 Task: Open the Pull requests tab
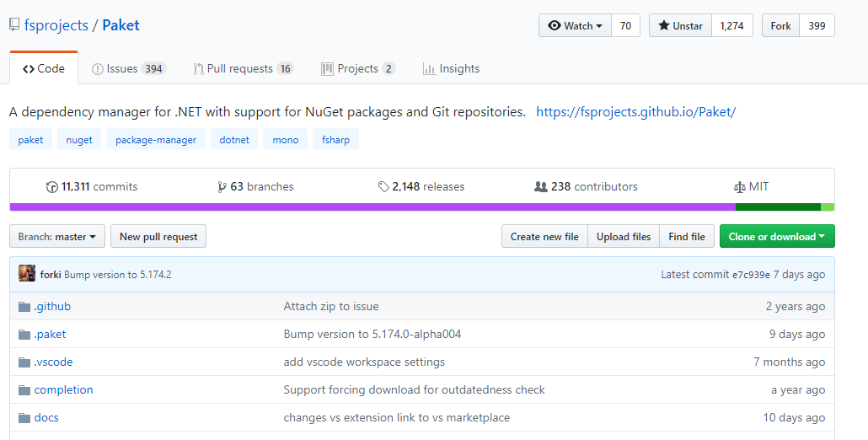243,68
